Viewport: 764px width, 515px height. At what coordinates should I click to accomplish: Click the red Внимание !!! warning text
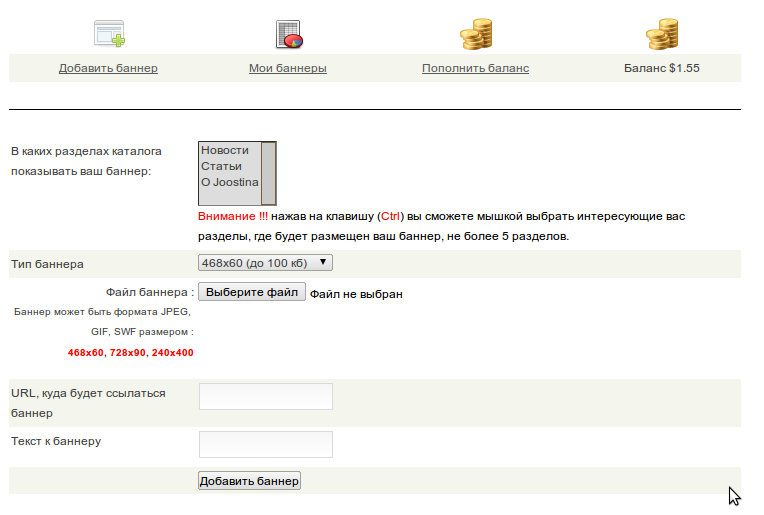click(x=233, y=216)
